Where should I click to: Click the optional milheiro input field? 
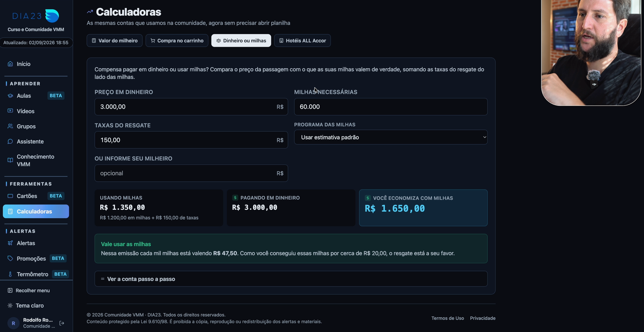191,173
